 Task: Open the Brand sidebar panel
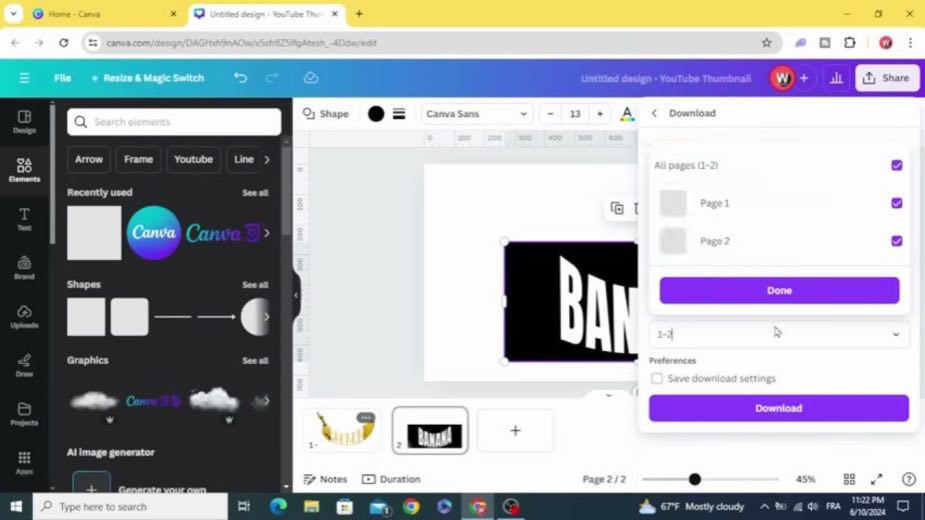(24, 267)
